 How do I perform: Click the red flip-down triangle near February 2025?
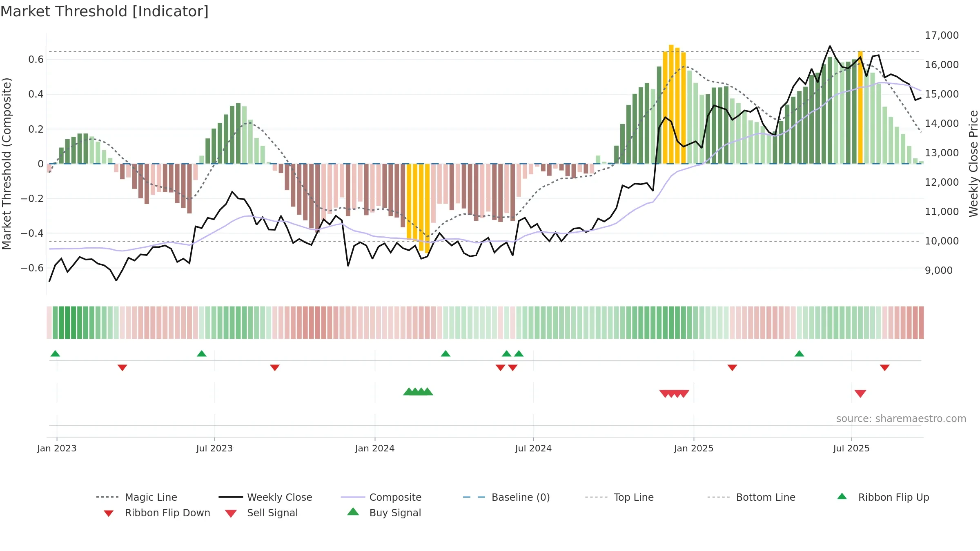coord(732,368)
